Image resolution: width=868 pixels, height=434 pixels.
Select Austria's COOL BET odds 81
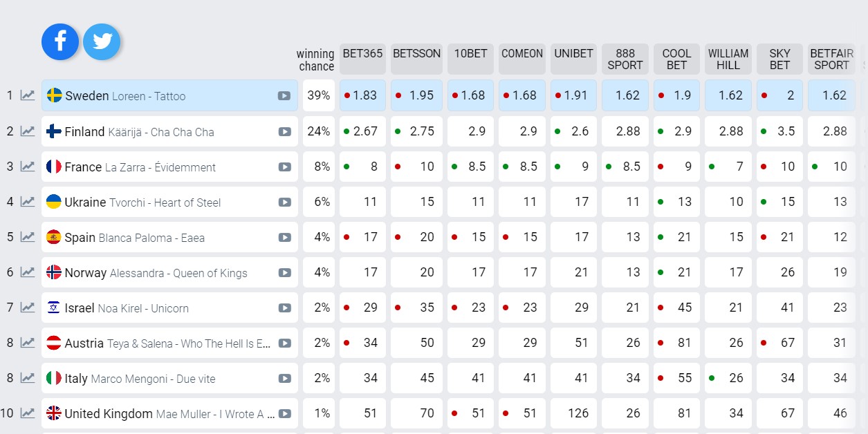tap(676, 343)
